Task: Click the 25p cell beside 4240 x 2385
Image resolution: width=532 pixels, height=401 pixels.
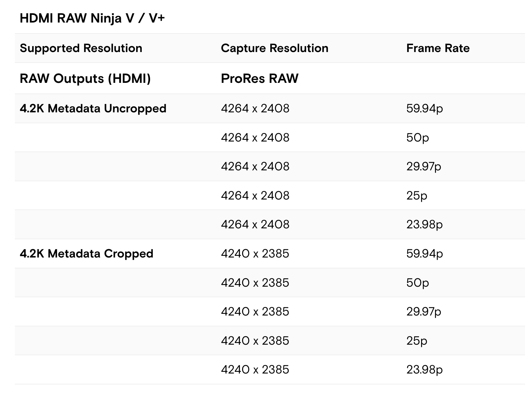Action: [x=416, y=341]
